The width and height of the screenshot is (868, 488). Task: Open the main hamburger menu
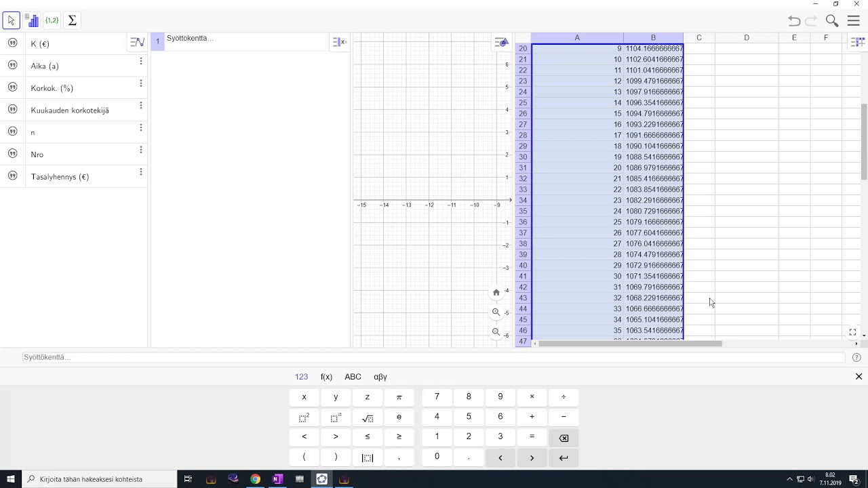pyautogui.click(x=854, y=21)
